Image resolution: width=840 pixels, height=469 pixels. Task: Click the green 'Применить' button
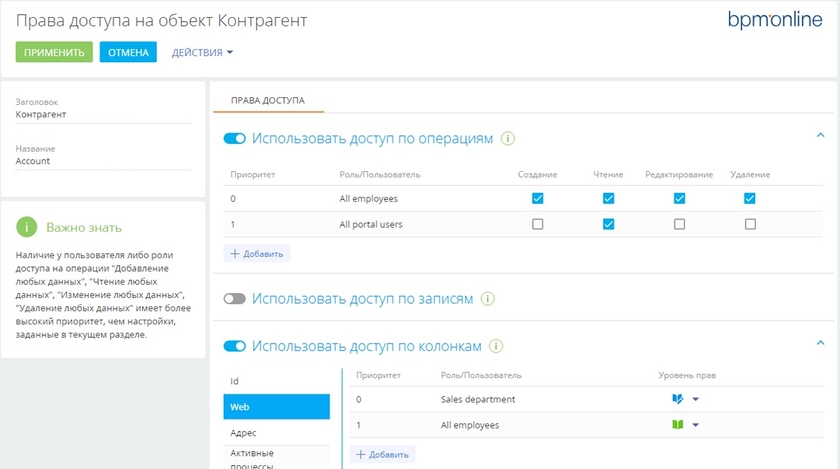(54, 52)
